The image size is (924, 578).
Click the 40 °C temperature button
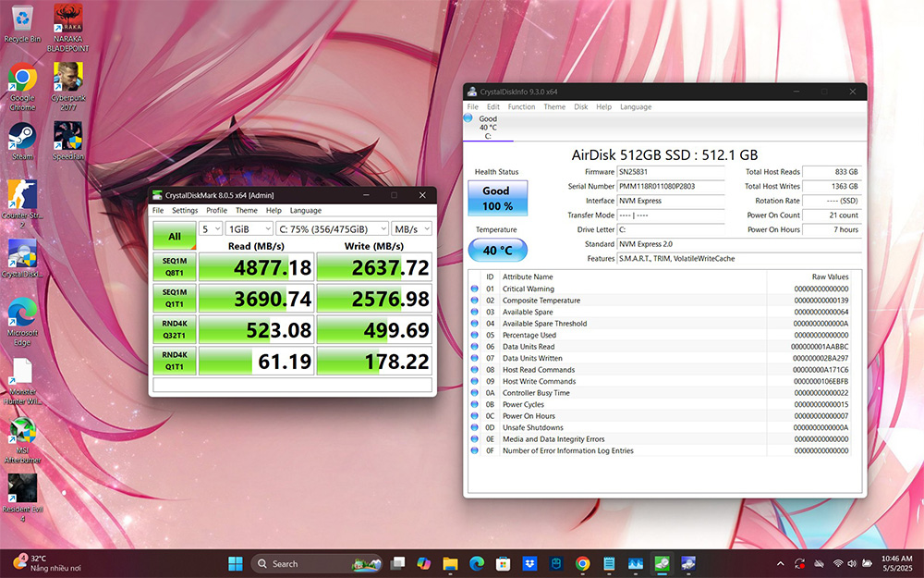pos(497,250)
